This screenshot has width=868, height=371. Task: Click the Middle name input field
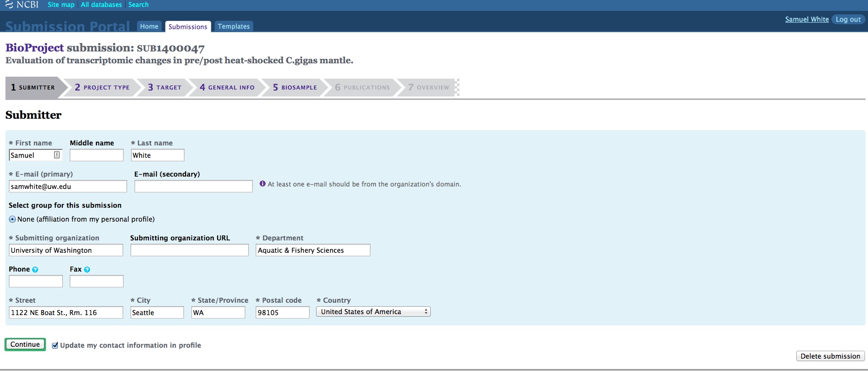click(x=96, y=155)
